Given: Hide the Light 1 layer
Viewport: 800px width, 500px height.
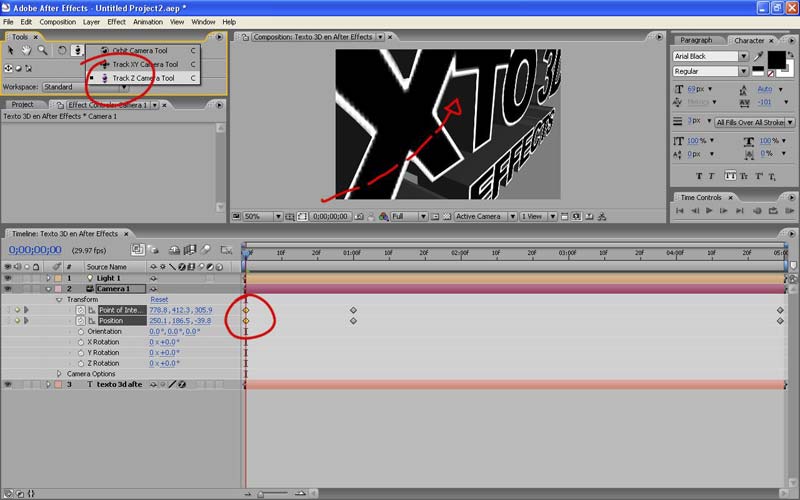Looking at the screenshot, I should 8,278.
